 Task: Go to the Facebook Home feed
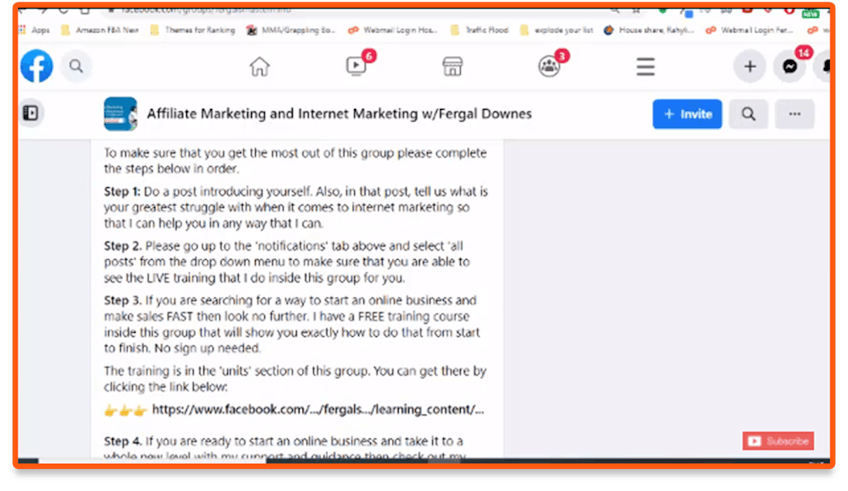click(259, 67)
